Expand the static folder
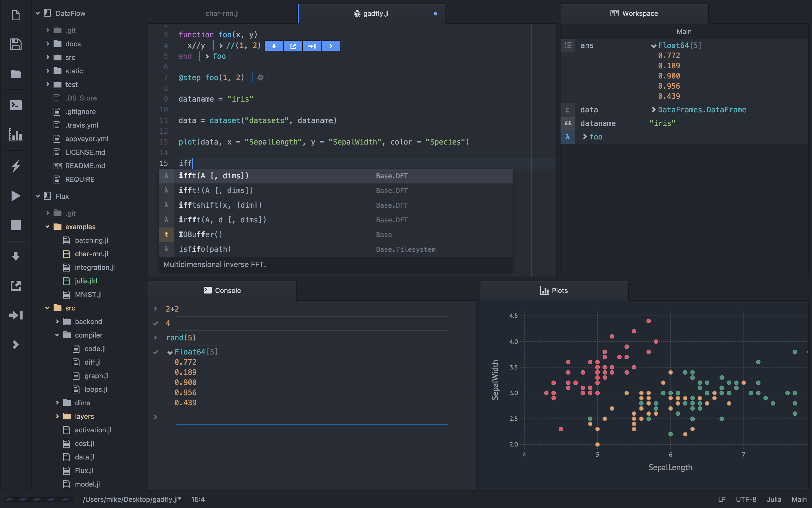The image size is (812, 508). tap(48, 71)
